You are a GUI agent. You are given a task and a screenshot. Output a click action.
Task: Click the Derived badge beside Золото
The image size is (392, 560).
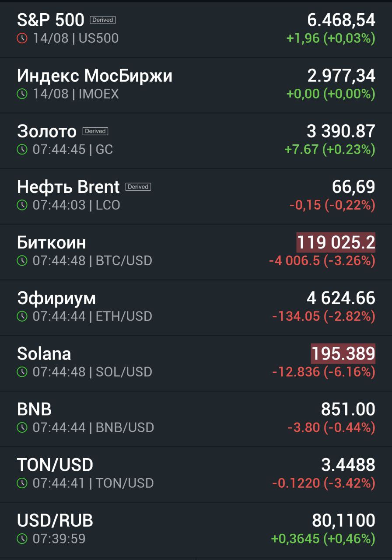95,131
